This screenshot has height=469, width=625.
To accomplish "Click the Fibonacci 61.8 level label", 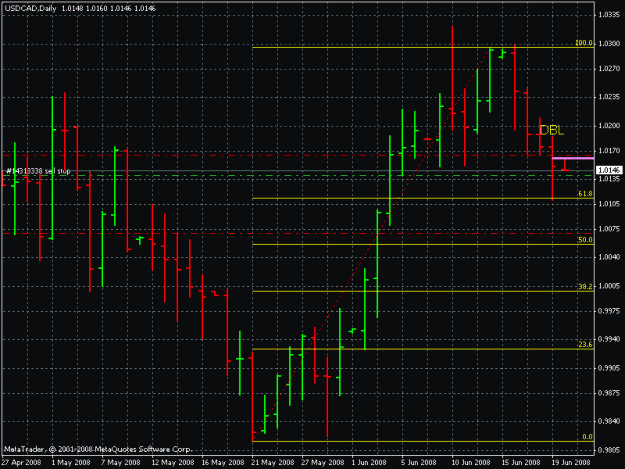I will (585, 194).
